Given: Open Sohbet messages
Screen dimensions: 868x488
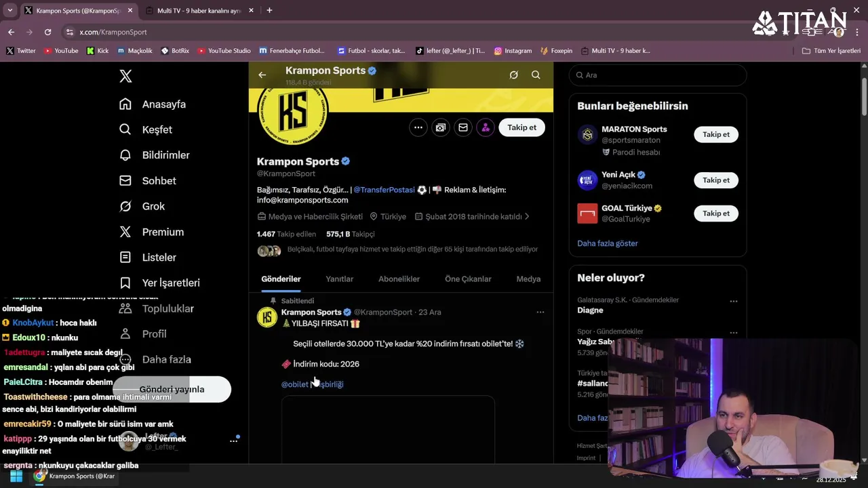Looking at the screenshot, I should (148, 181).
